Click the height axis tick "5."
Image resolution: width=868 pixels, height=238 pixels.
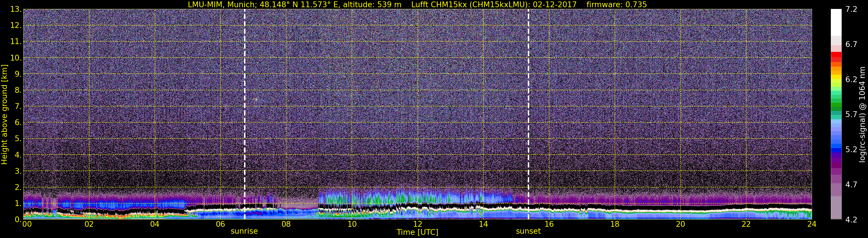click(x=18, y=139)
